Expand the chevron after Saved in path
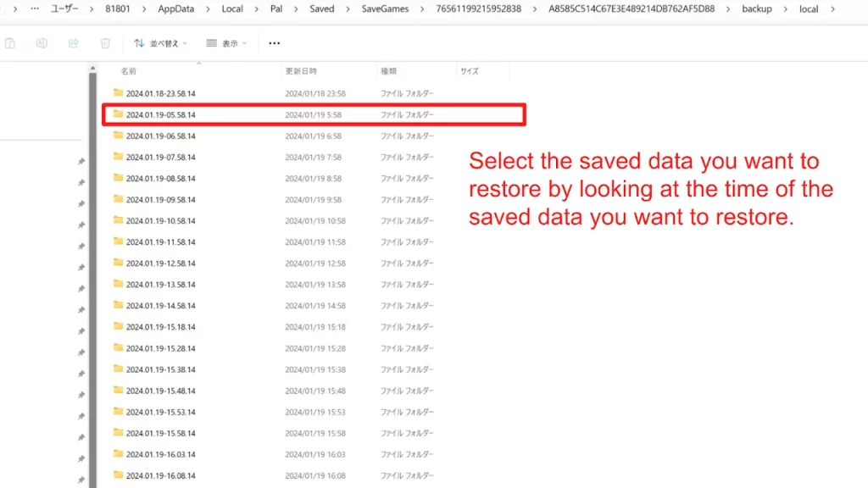This screenshot has height=488, width=868. [x=348, y=8]
